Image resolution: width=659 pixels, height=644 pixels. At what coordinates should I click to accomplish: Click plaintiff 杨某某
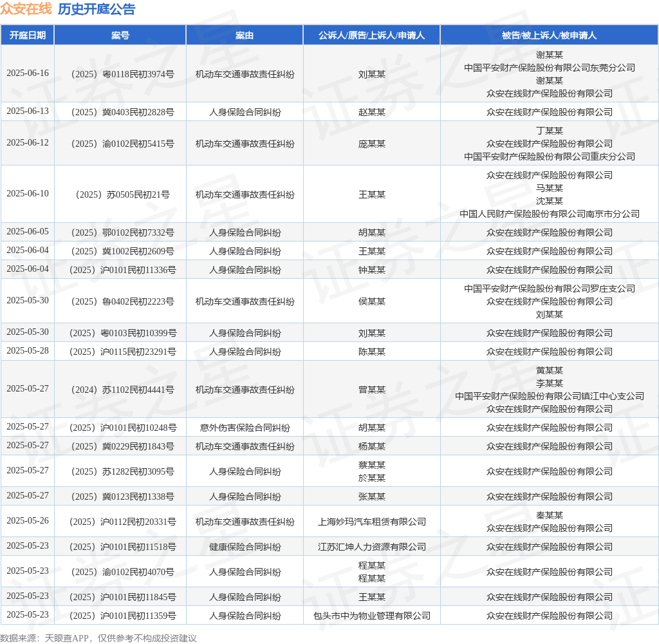coord(371,446)
